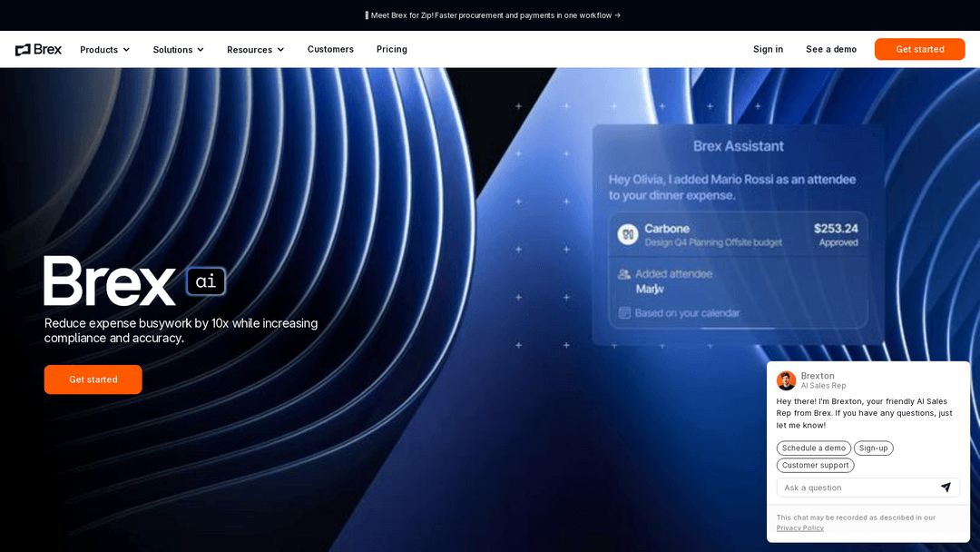Click the 'Based on your calendar' text
Screen dimensions: 980x552
(688, 313)
